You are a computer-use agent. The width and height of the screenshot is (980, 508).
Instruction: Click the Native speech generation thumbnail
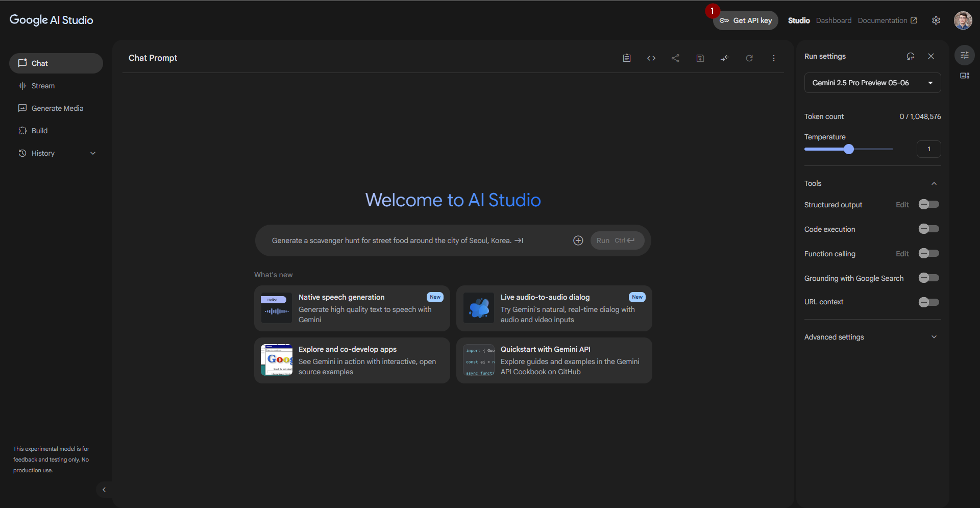(276, 308)
